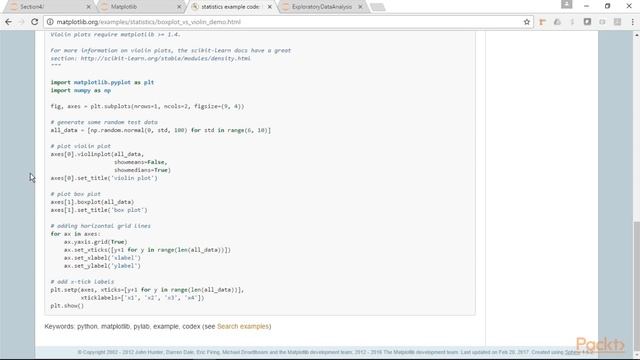Click the ax.set_xlabel('xlabel') line
640x360 pixels.
point(102,258)
